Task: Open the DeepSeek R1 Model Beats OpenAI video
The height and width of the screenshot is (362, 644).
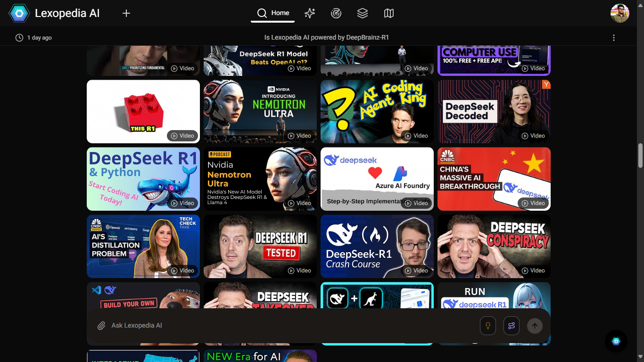Action: point(260,61)
